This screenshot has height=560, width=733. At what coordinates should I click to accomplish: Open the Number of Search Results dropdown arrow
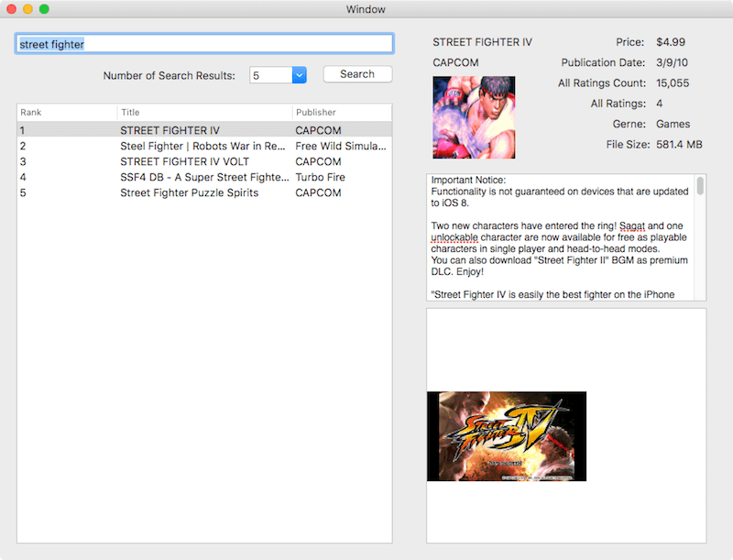(300, 75)
